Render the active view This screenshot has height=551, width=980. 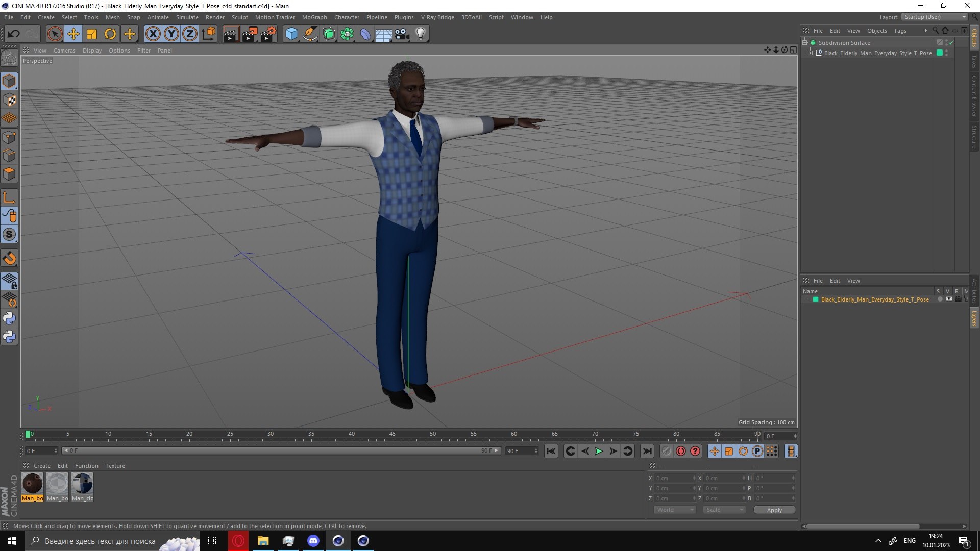click(231, 34)
